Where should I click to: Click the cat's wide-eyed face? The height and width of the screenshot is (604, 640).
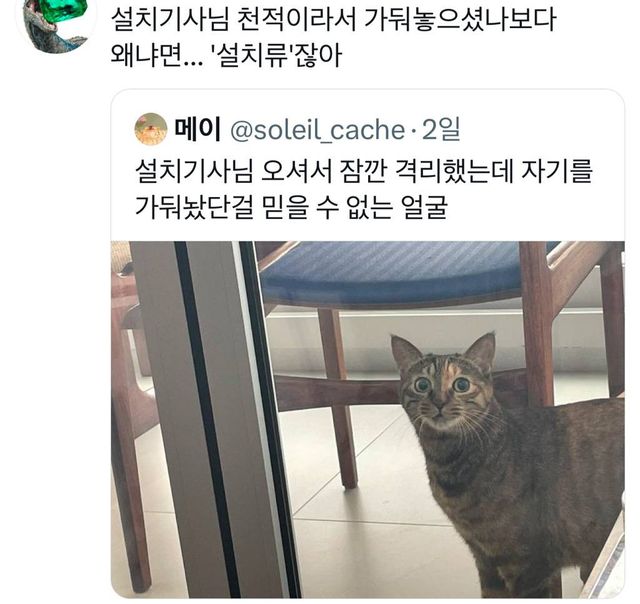(442, 388)
